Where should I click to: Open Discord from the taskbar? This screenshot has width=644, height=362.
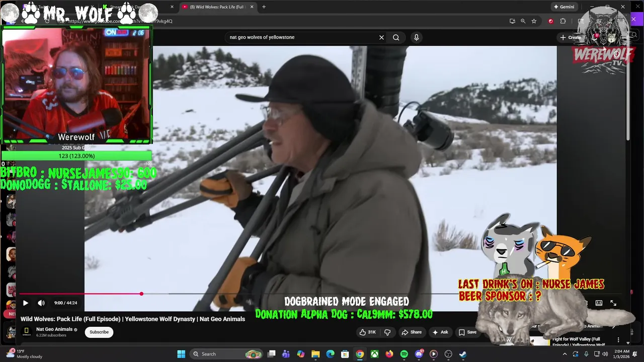click(419, 354)
